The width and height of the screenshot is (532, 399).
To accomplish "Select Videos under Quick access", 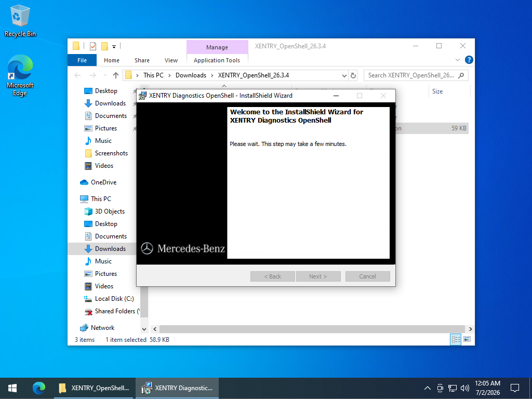I will 104,166.
